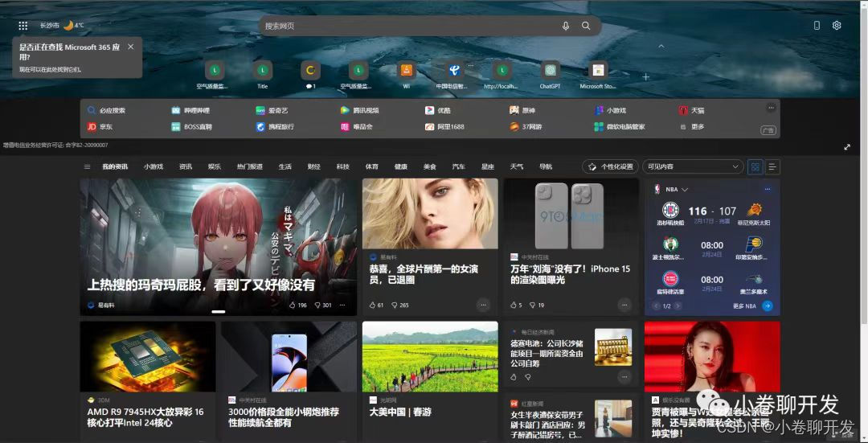Select the 娱乐 tab
Viewport: 868px width, 443px height.
pyautogui.click(x=215, y=166)
